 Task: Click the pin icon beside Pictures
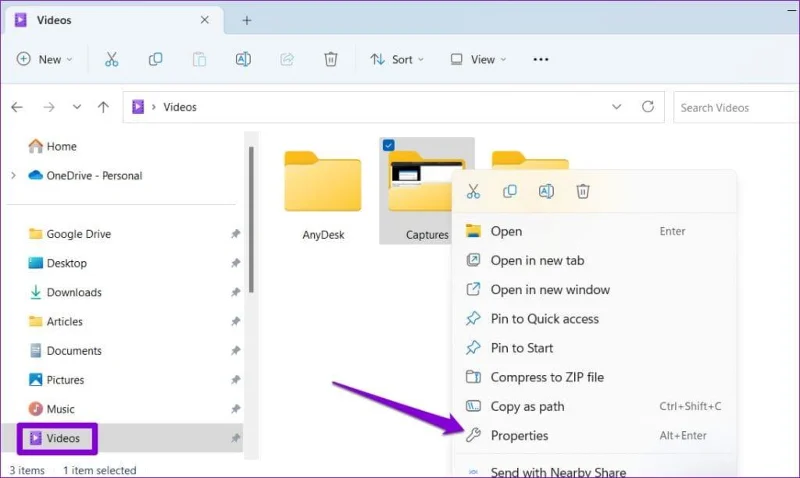coord(235,380)
